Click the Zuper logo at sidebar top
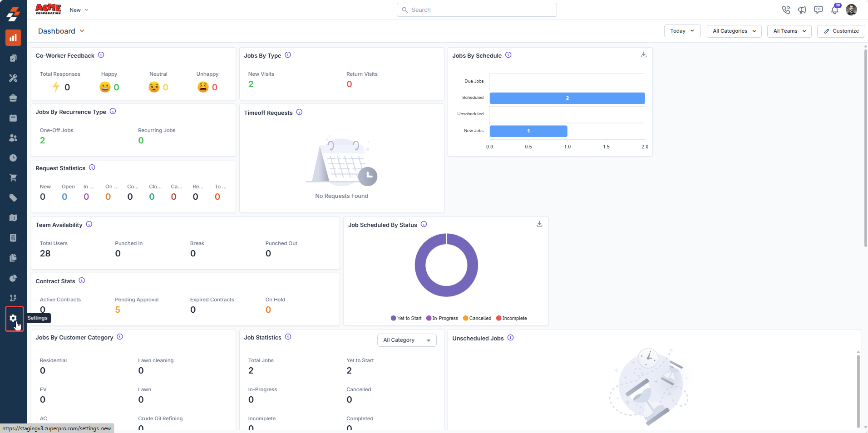This screenshot has width=868, height=433. (13, 14)
